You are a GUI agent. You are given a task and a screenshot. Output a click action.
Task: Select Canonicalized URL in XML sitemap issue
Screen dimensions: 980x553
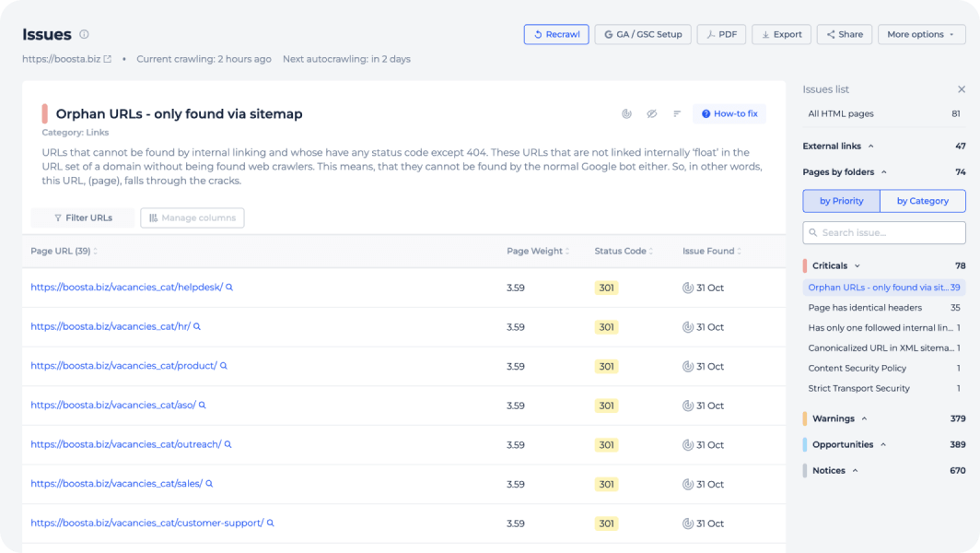coord(884,347)
